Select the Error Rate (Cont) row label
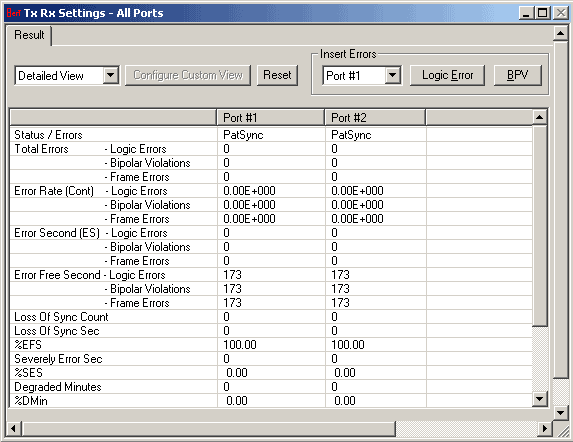Screen dimensions: 573x442 54,191
